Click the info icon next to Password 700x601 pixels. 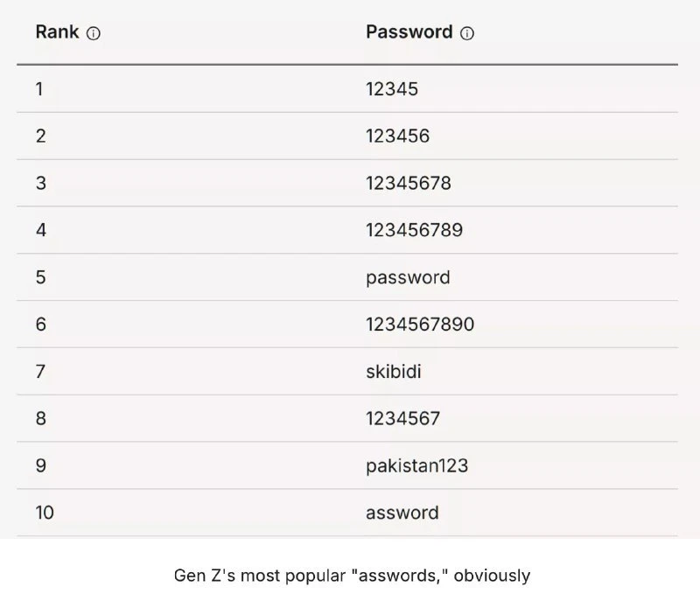[467, 33]
